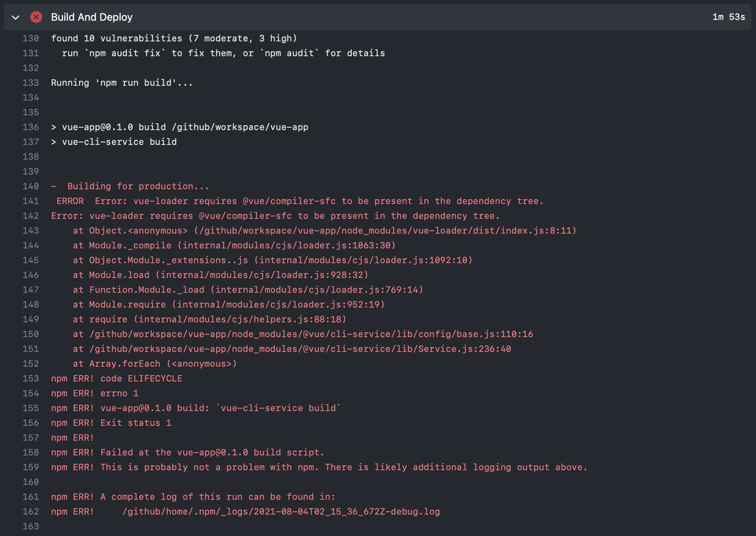
Task: Select line number 153 for ELIFECYCLE
Action: point(31,379)
